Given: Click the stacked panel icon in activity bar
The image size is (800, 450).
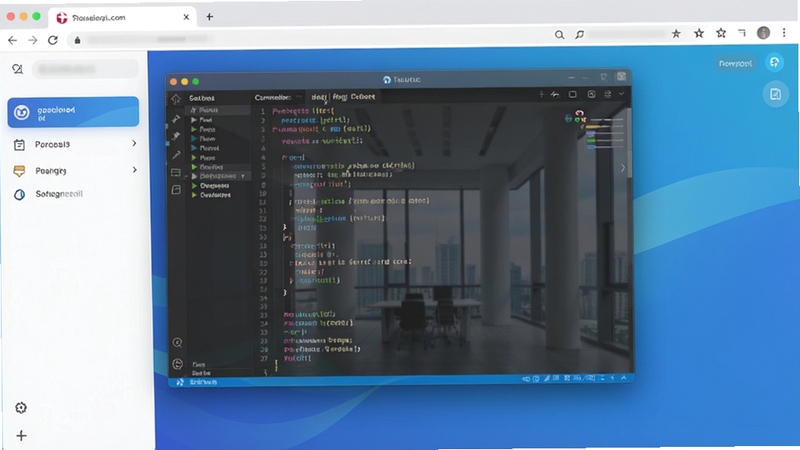Looking at the screenshot, I should pyautogui.click(x=176, y=172).
